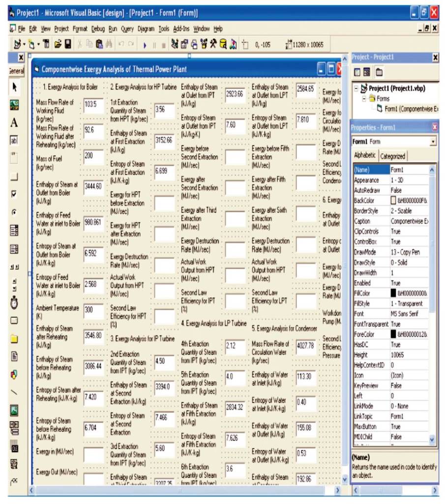
Task: Save the project using the floppy disk icon
Action: pos(68,44)
